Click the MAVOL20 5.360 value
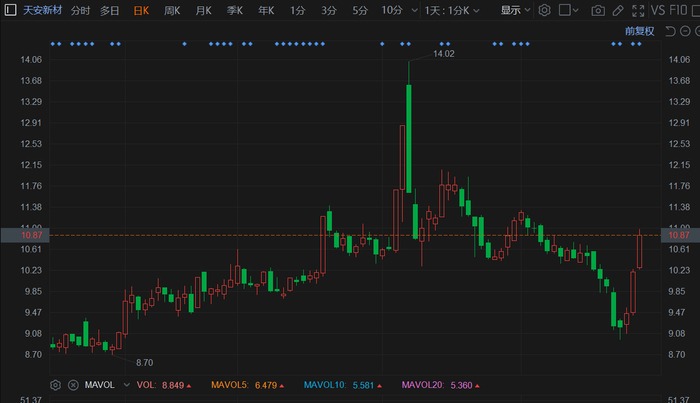This screenshot has height=403, width=700. (461, 385)
